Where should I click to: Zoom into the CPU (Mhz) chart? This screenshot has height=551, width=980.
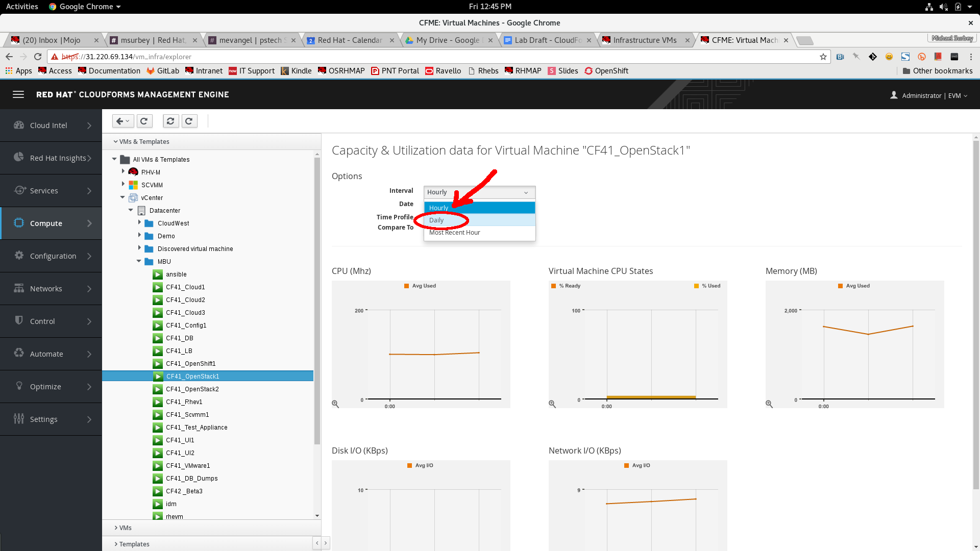[x=335, y=404]
